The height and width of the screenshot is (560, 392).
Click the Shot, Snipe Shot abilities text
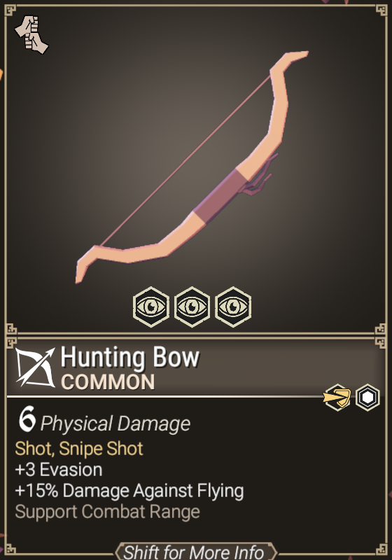pyautogui.click(x=79, y=448)
